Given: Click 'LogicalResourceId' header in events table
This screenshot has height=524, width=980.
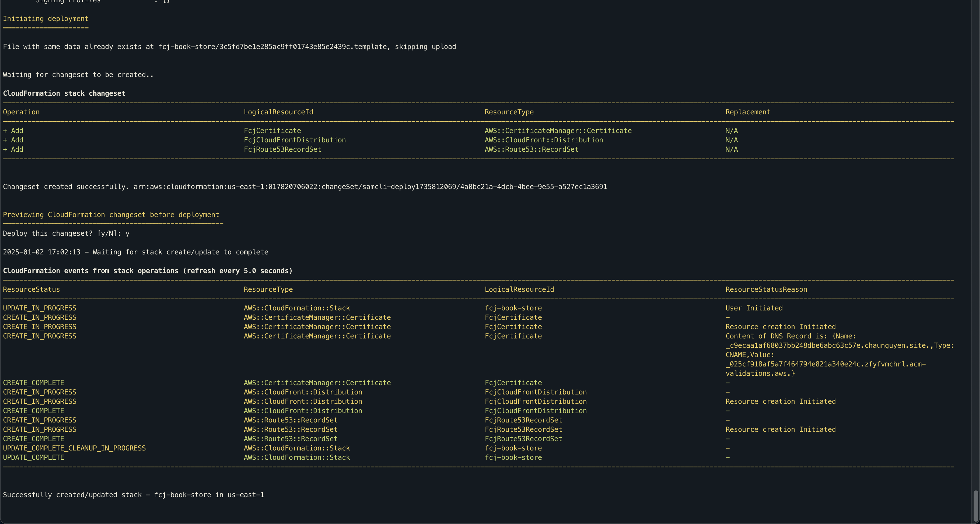Looking at the screenshot, I should (519, 290).
